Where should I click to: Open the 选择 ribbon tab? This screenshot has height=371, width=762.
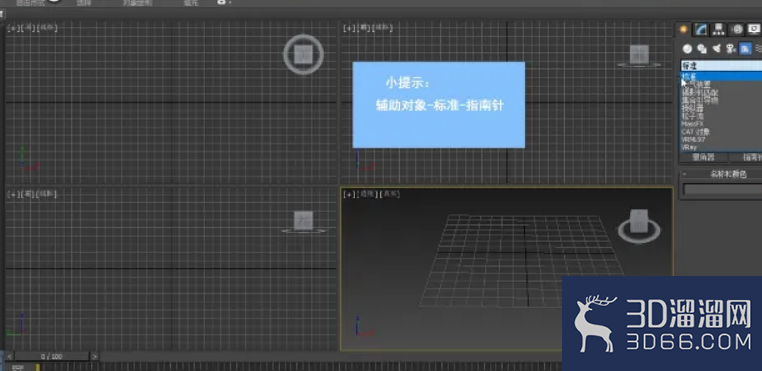(84, 3)
